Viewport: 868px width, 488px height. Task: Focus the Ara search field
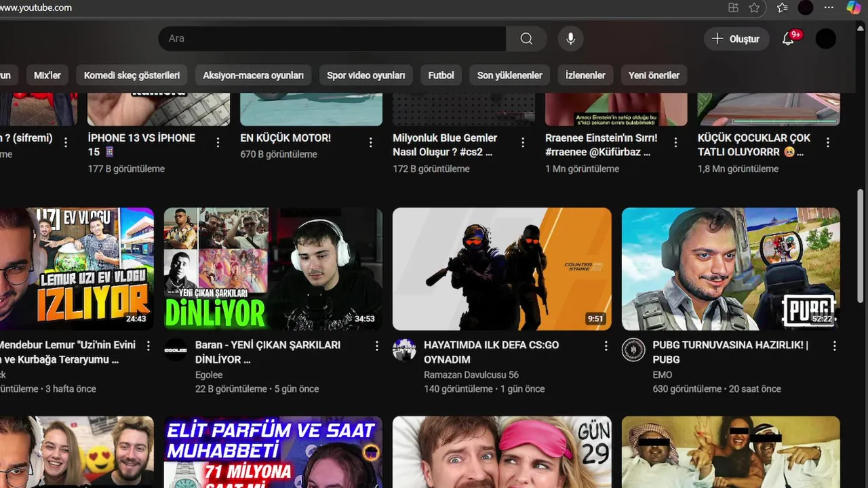[332, 39]
